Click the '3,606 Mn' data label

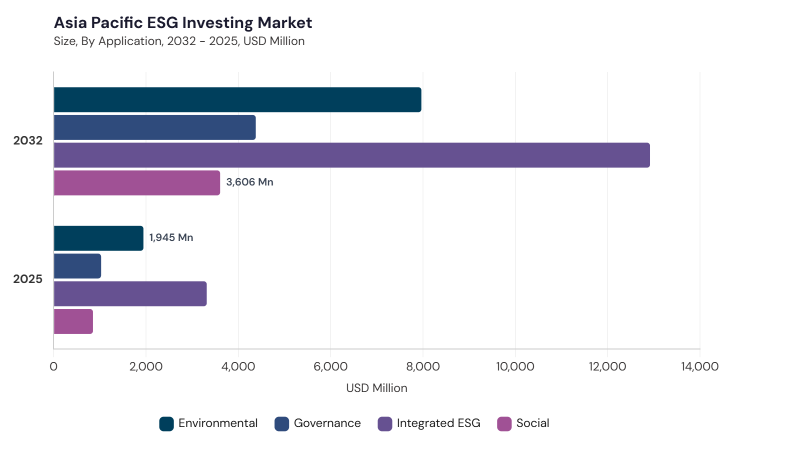click(x=249, y=182)
